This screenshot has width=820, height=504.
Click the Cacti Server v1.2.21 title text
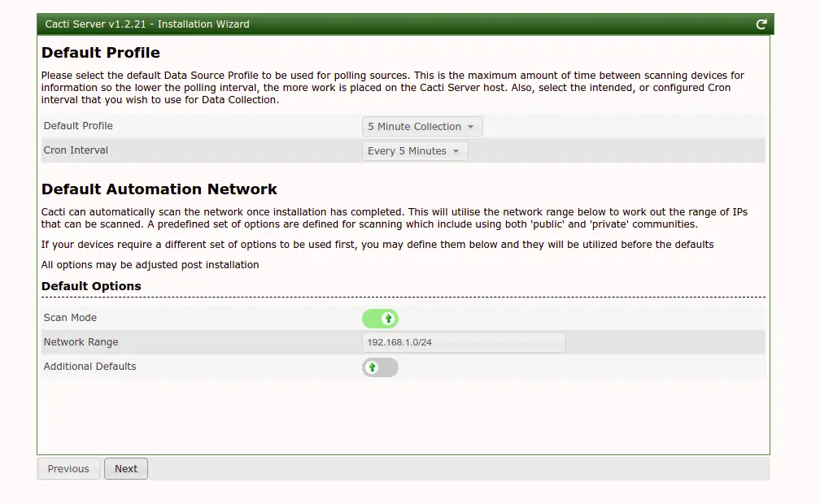point(147,24)
